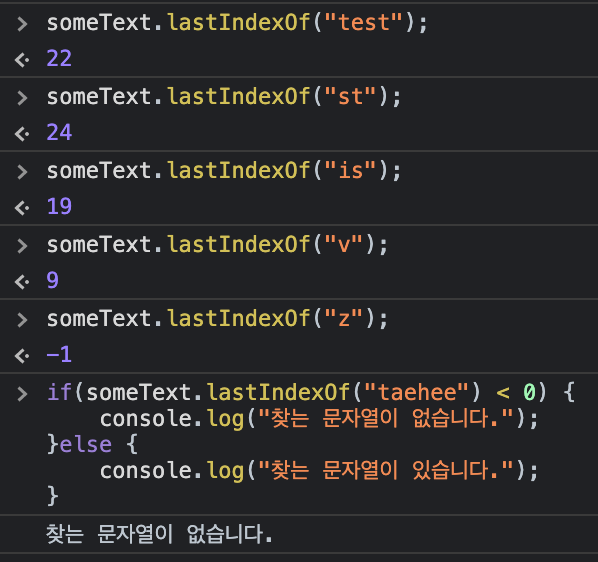Click input line someText.lastIndexOf("is");
Viewport: 598px width, 562px height.
pos(223,170)
